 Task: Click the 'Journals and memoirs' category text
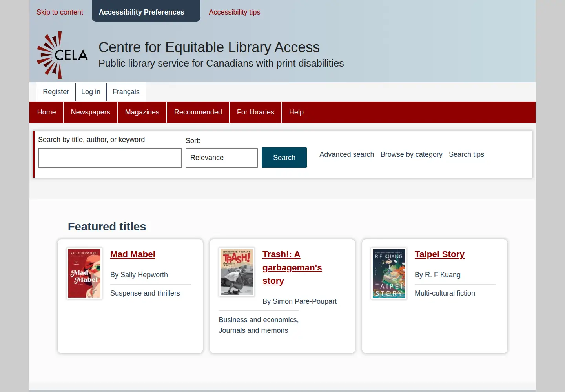tap(253, 330)
